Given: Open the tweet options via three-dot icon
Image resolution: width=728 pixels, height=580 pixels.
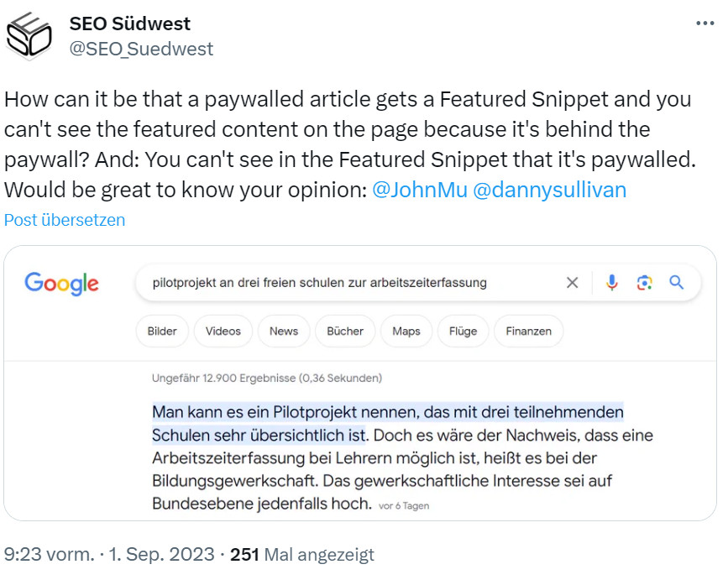Looking at the screenshot, I should (x=704, y=23).
